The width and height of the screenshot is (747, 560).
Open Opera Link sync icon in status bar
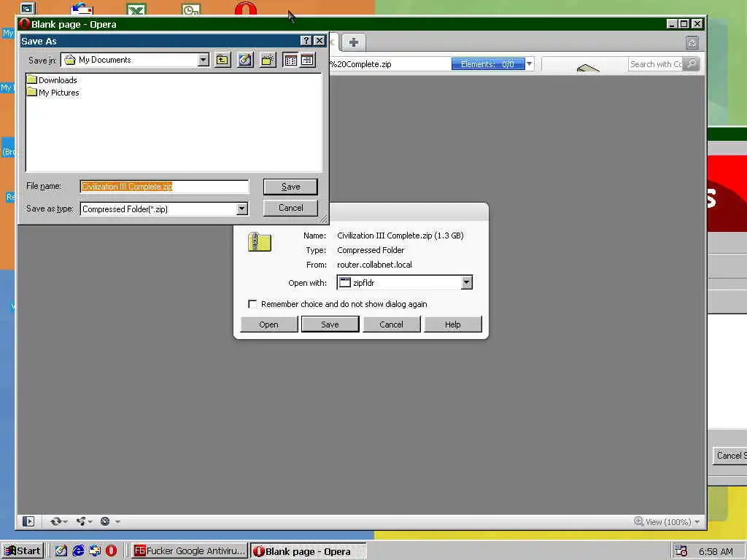click(55, 521)
